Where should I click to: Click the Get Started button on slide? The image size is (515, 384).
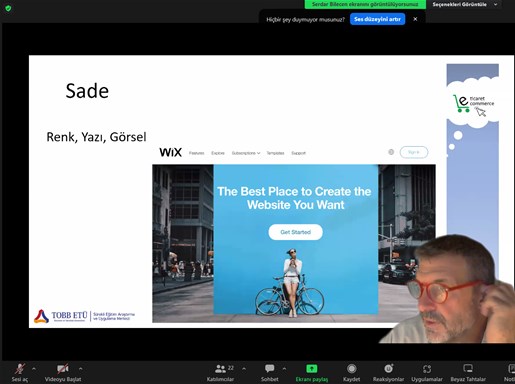point(296,232)
